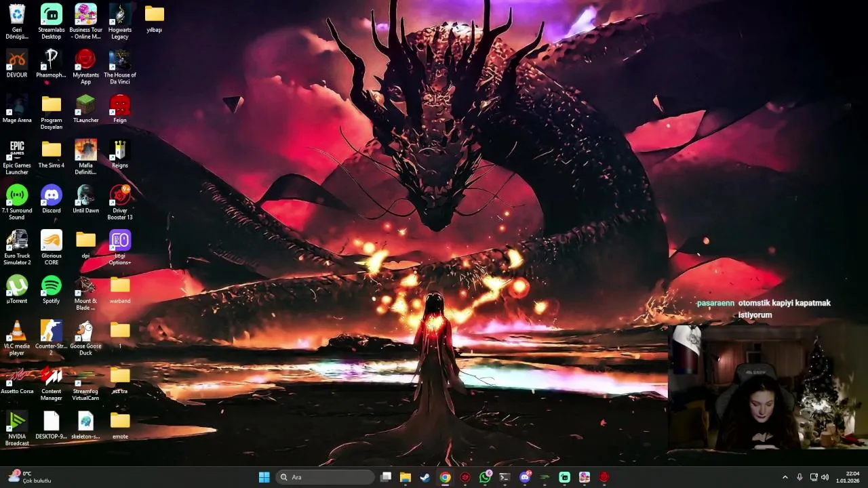Select the dpi folder

click(85, 245)
